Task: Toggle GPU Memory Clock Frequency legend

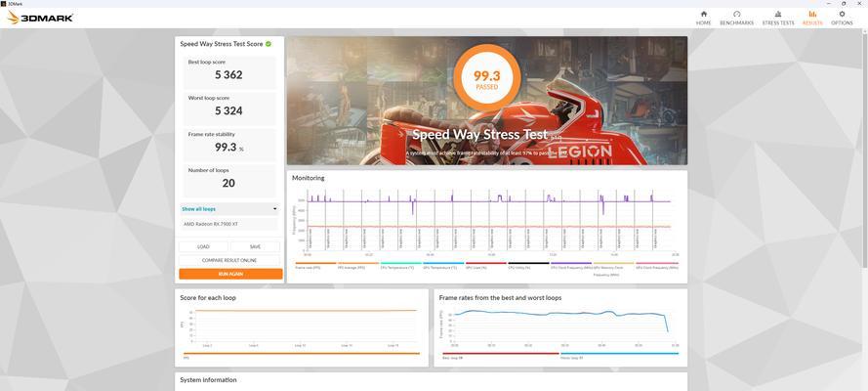Action: click(x=613, y=269)
